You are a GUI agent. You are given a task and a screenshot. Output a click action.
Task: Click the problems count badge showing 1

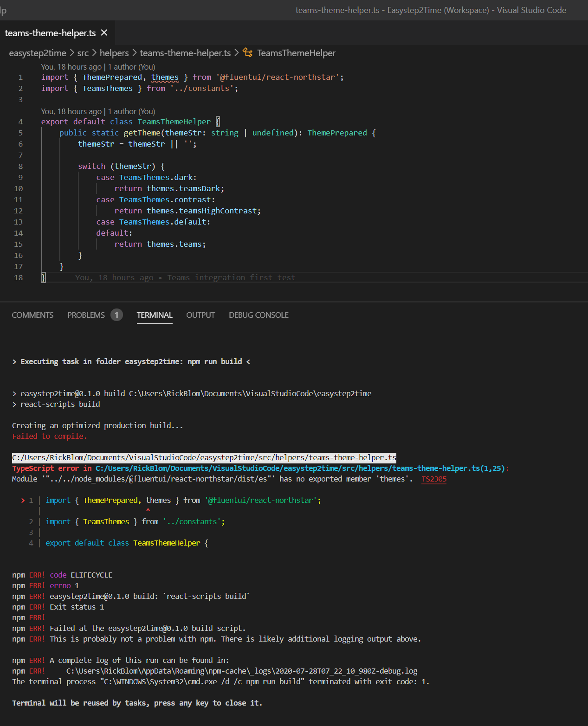(x=116, y=315)
